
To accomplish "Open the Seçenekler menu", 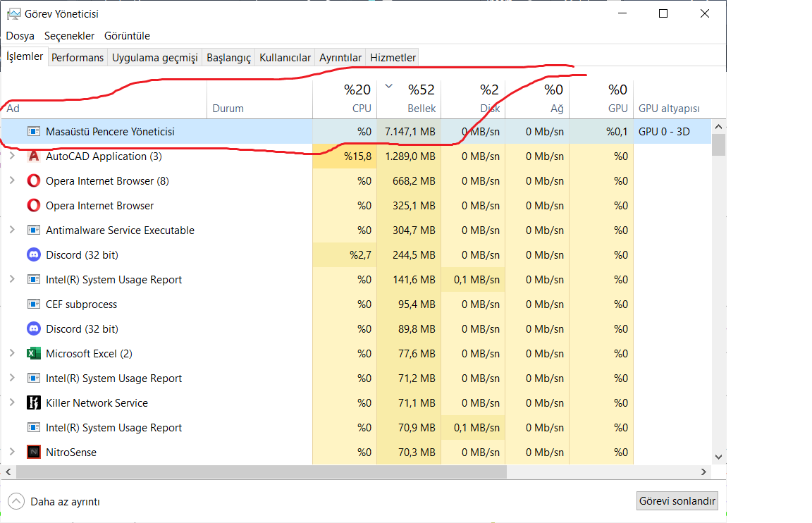I will point(69,36).
